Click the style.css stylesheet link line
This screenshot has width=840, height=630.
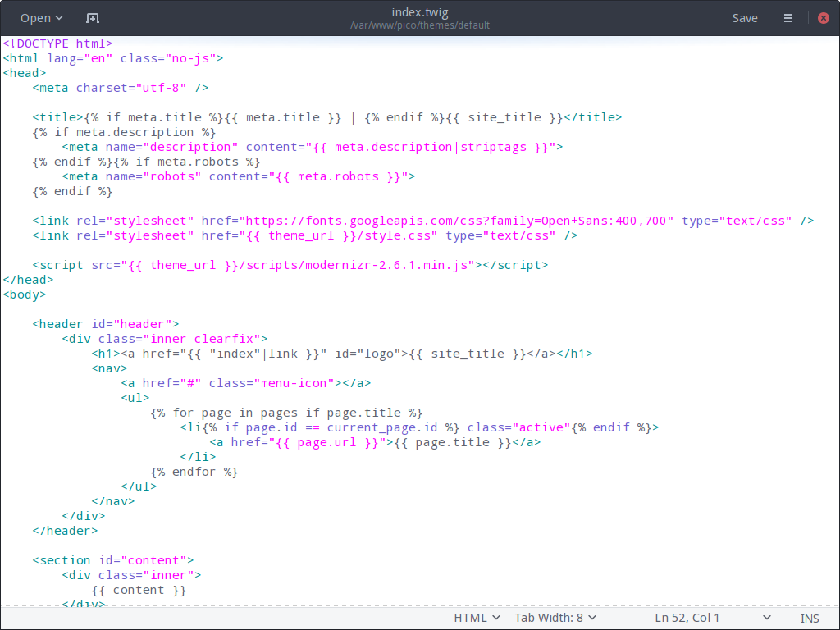(x=305, y=235)
